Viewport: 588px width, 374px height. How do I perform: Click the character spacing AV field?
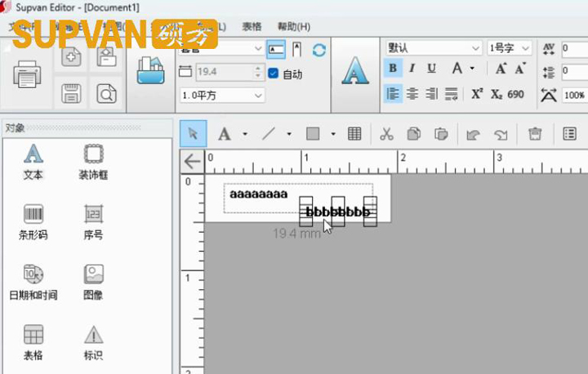[x=574, y=48]
